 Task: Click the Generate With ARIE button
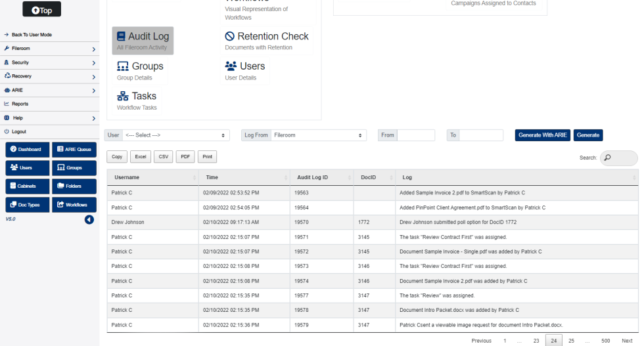(542, 135)
